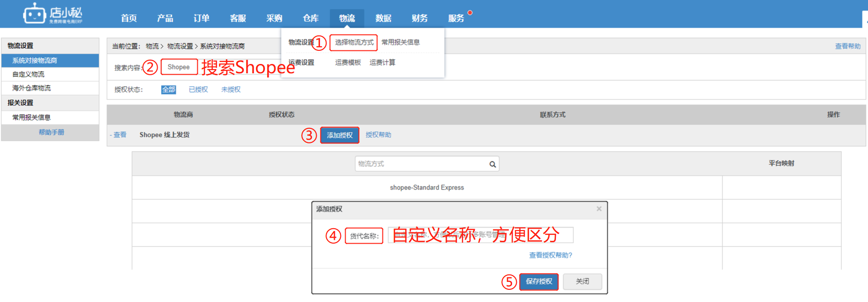868x302 pixels.
Task: Open the 查看帮助 link at top right
Action: [x=848, y=46]
